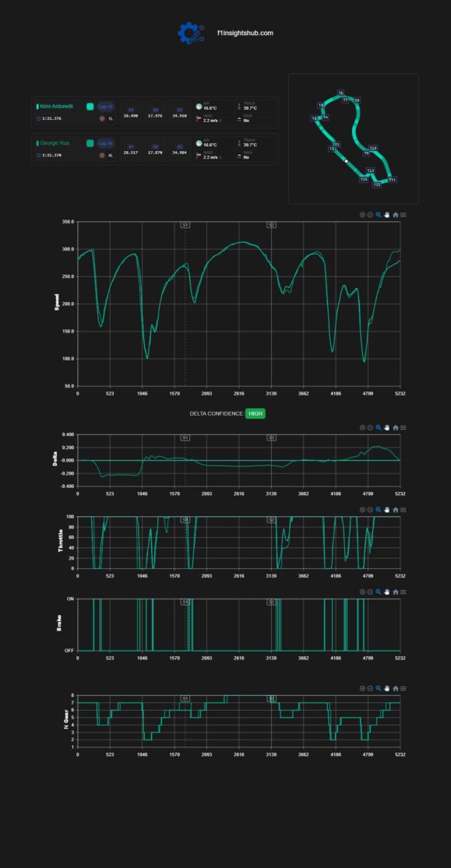Image resolution: width=451 pixels, height=868 pixels.
Task: Click the T1 turn marker on track map
Action: tap(331, 149)
